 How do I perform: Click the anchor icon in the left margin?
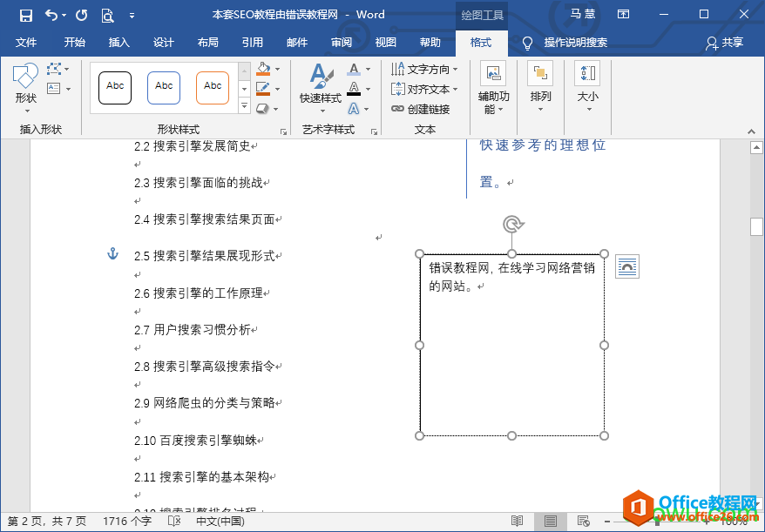(x=112, y=253)
